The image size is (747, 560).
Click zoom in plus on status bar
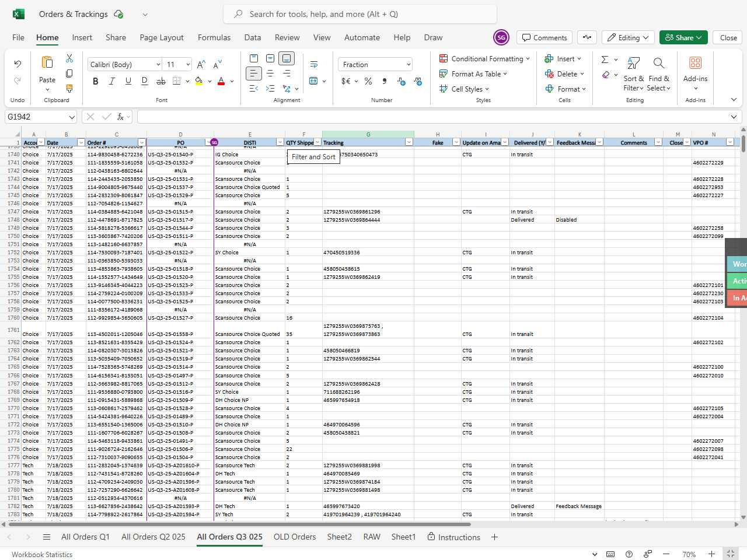[x=711, y=554]
